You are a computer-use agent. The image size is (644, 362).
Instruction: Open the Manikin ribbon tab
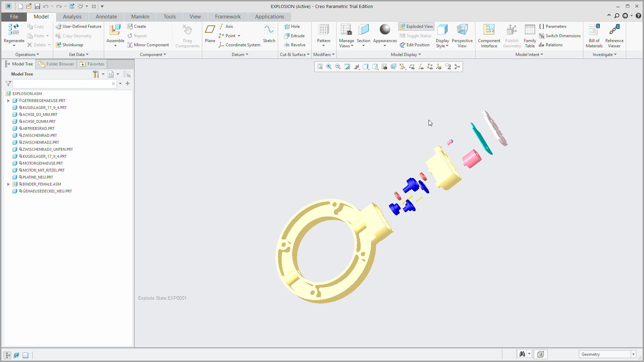coord(140,17)
